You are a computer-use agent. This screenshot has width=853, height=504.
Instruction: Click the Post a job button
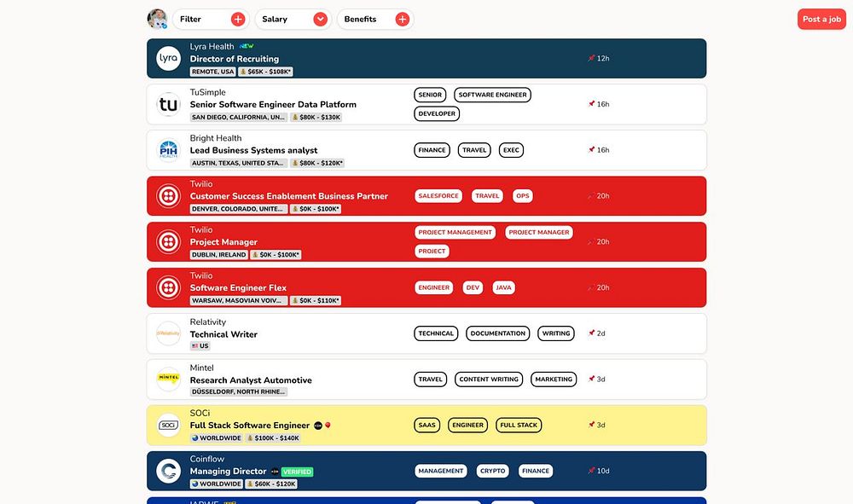pos(821,19)
